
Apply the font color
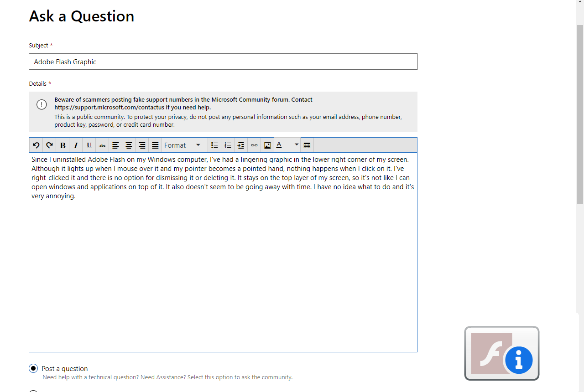click(280, 145)
